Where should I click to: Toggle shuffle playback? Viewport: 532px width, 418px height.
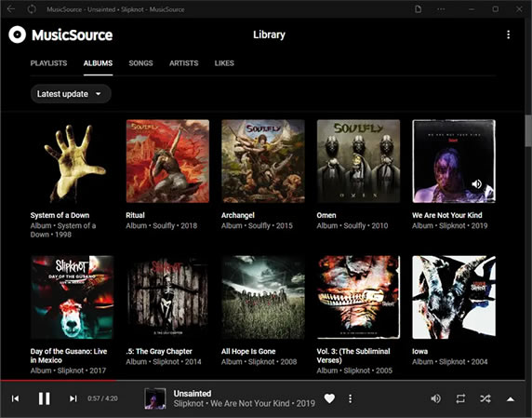pyautogui.click(x=485, y=398)
